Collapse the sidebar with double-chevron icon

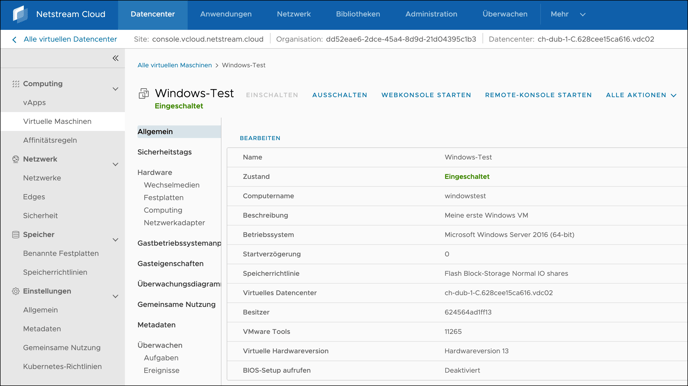pyautogui.click(x=115, y=58)
